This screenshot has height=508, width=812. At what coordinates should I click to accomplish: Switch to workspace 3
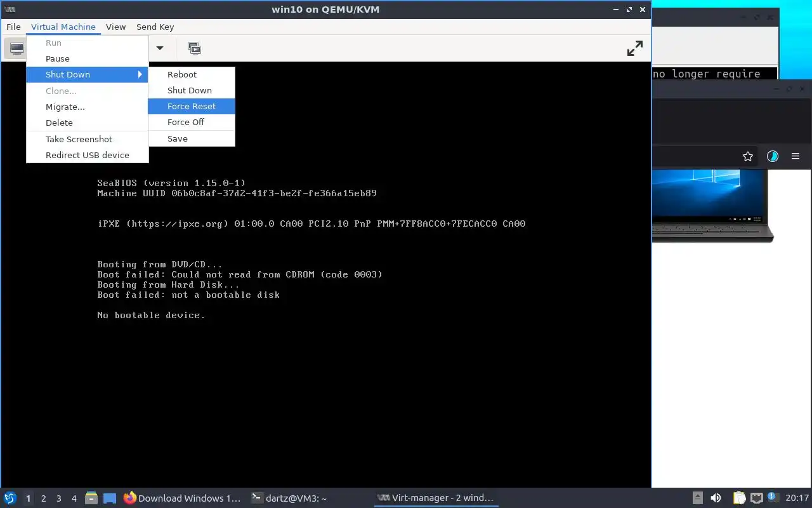tap(58, 498)
